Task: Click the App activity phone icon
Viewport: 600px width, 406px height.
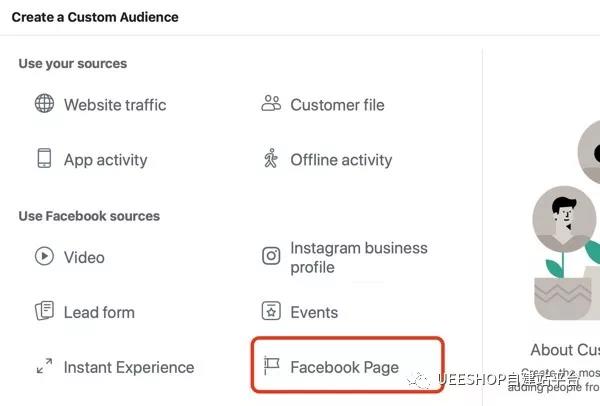Action: click(44, 159)
